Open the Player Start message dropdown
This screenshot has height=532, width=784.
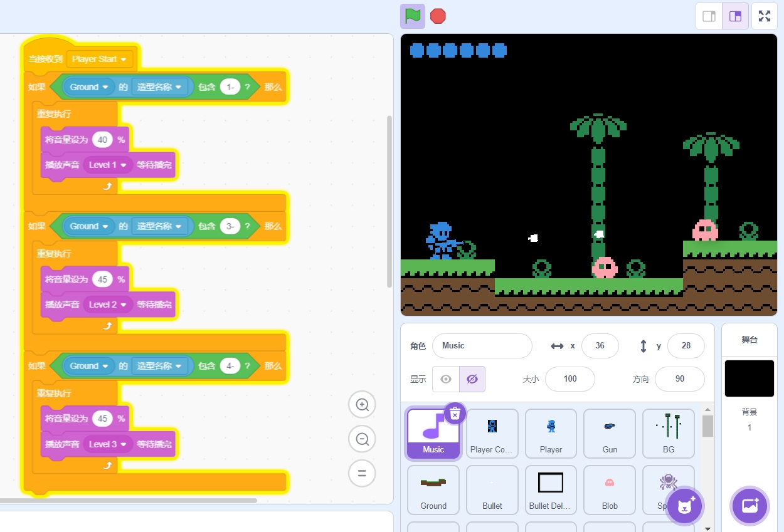tap(100, 59)
